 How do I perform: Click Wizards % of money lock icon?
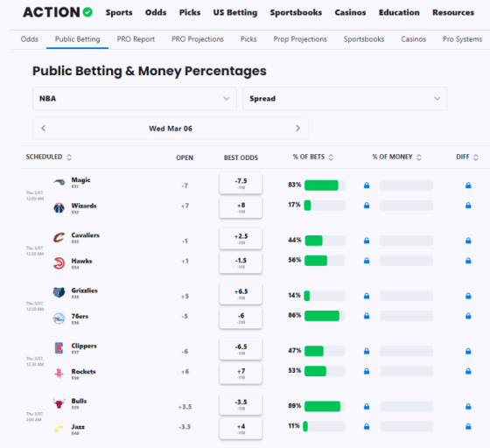[367, 206]
